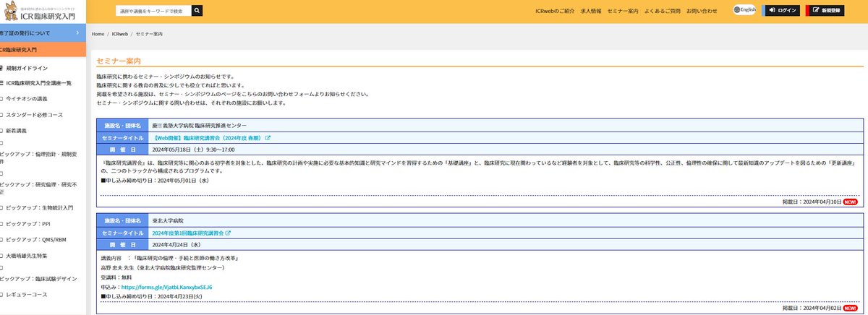The width and height of the screenshot is (868, 315).
Task: Click ICRweb in the breadcrumb
Action: pyautogui.click(x=120, y=34)
